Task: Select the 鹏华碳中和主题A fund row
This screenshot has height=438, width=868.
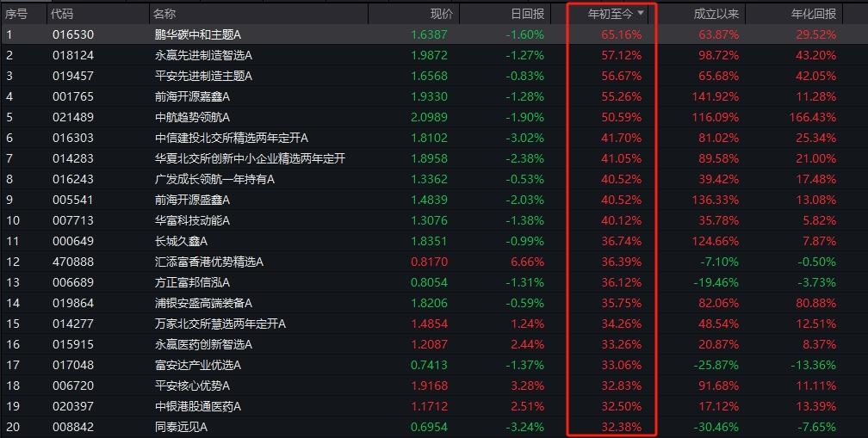Action: click(434, 34)
